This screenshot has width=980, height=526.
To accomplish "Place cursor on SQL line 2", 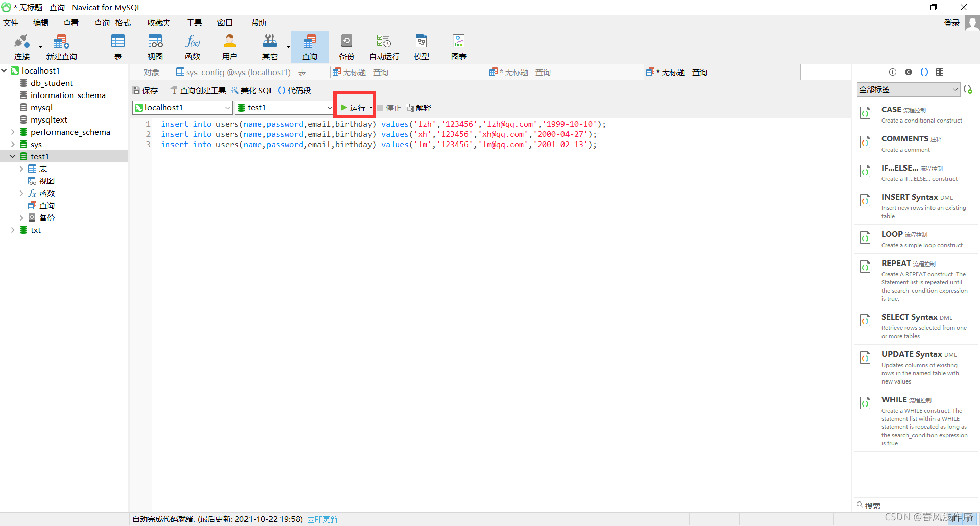I will (378, 134).
